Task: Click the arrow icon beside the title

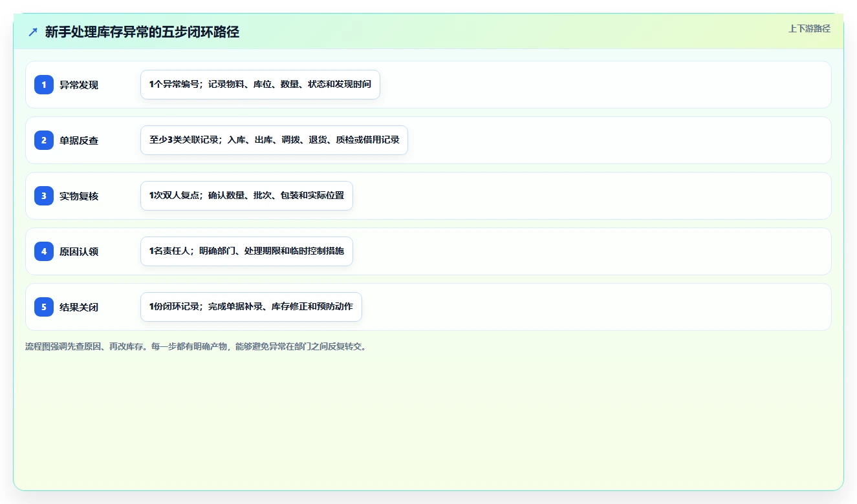Action: click(33, 32)
